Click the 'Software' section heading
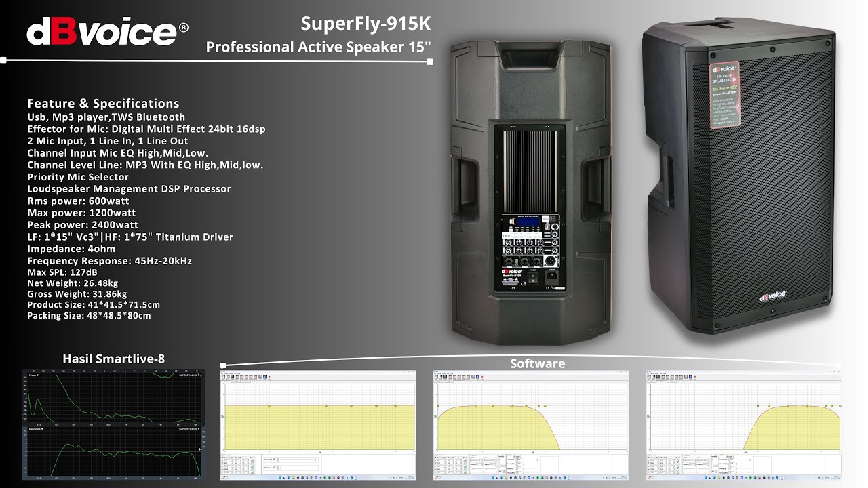The width and height of the screenshot is (868, 488). [x=537, y=364]
